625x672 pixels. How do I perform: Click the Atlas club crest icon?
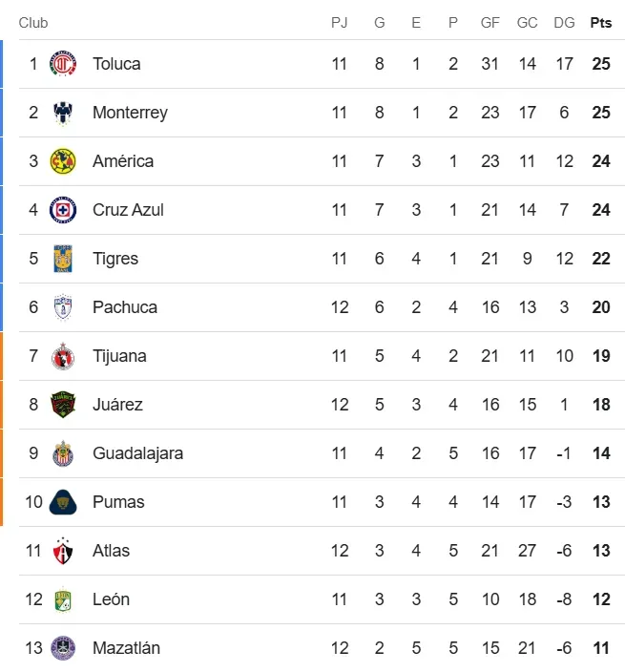click(x=63, y=551)
